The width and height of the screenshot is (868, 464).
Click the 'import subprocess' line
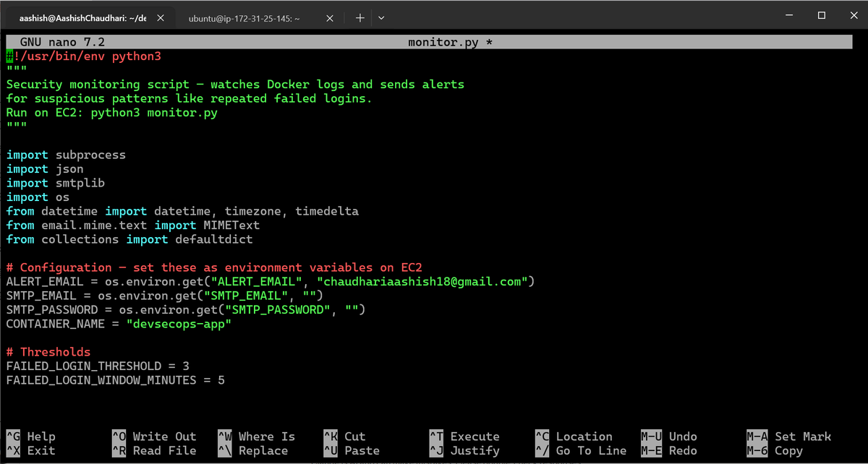click(x=66, y=155)
